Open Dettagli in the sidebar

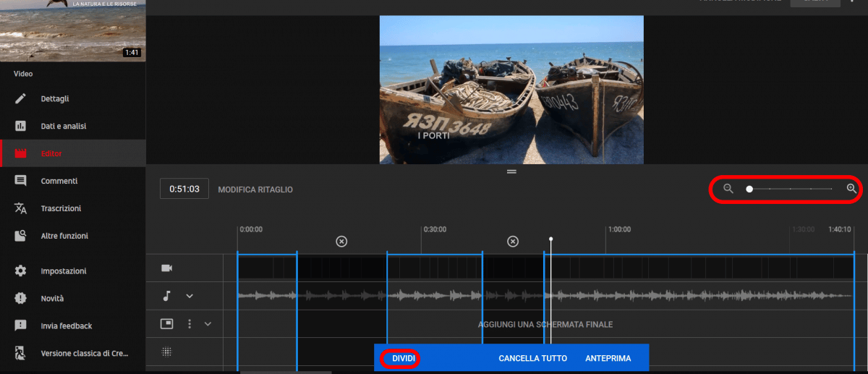click(55, 98)
